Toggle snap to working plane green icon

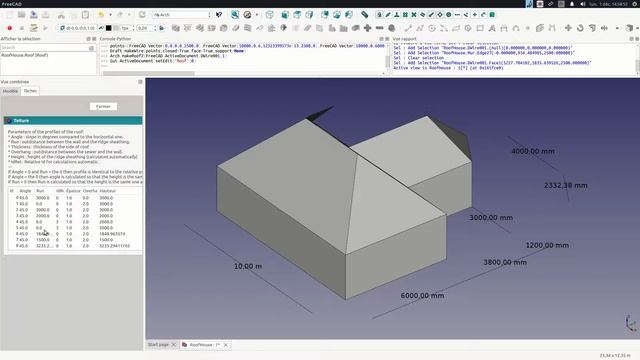(x=492, y=15)
